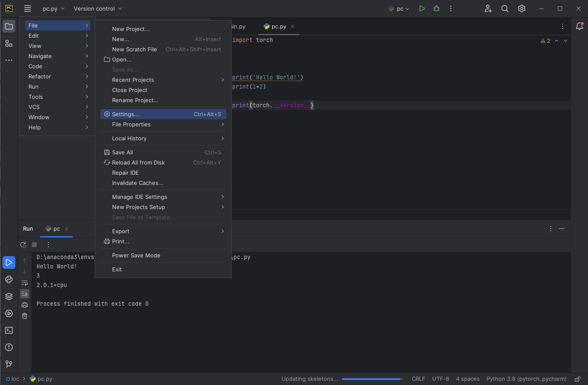This screenshot has width=588, height=385.
Task: Expand the New Projects Setup submenu
Action: pyautogui.click(x=163, y=207)
